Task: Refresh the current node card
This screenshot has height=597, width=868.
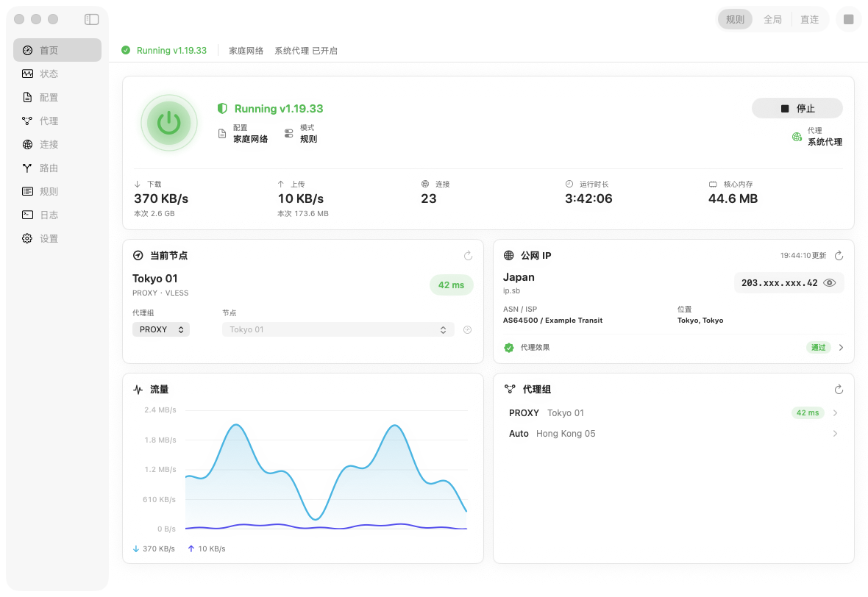Action: (x=468, y=256)
